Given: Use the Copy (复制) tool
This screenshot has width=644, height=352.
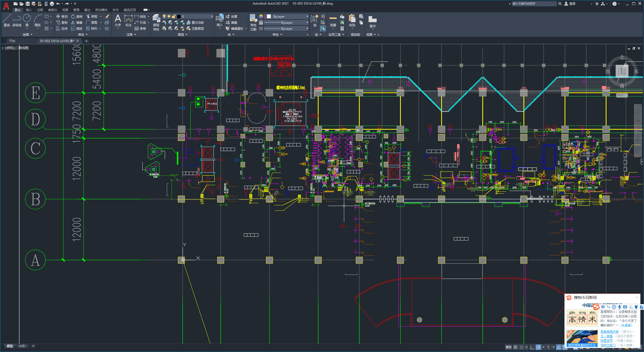Looking at the screenshot, I should (x=62, y=22).
